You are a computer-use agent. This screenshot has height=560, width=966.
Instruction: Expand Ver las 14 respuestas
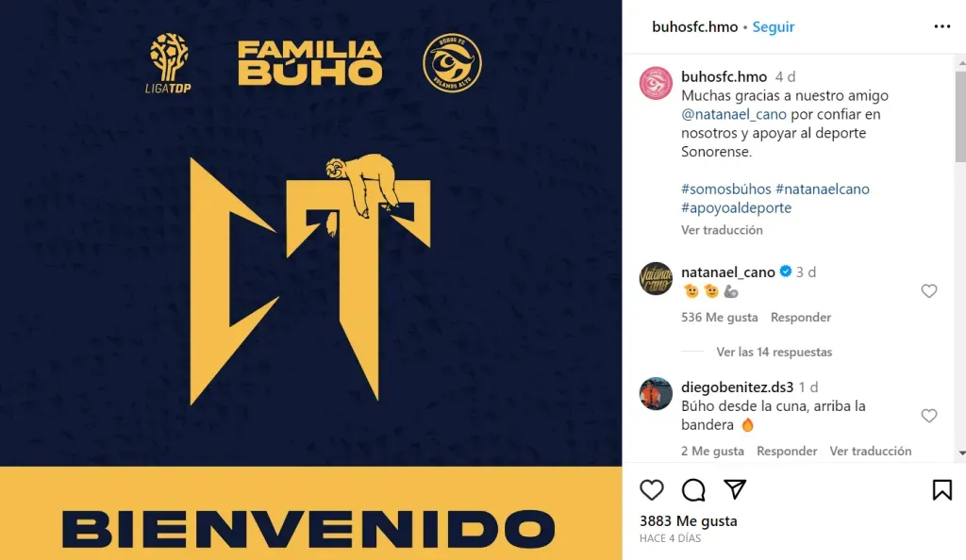click(774, 352)
